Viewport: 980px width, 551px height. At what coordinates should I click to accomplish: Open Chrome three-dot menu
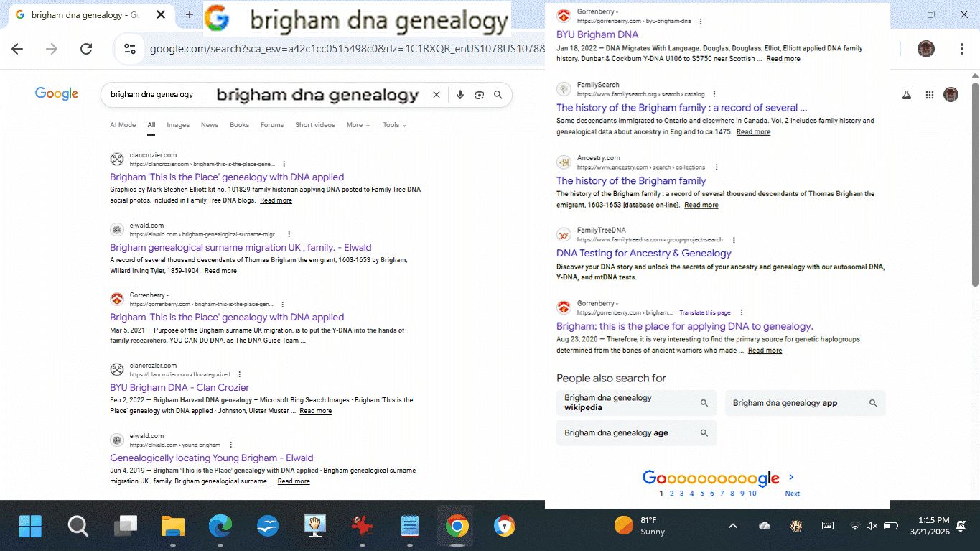[x=961, y=49]
